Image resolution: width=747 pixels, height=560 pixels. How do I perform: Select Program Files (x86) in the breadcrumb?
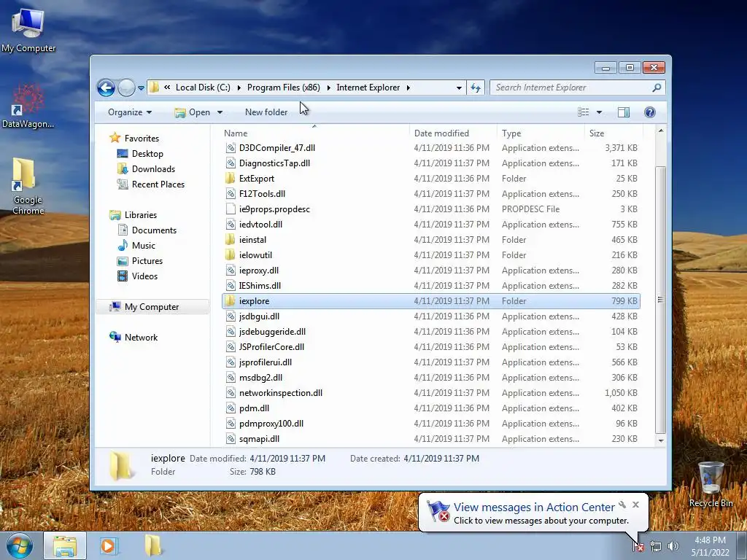tap(284, 87)
